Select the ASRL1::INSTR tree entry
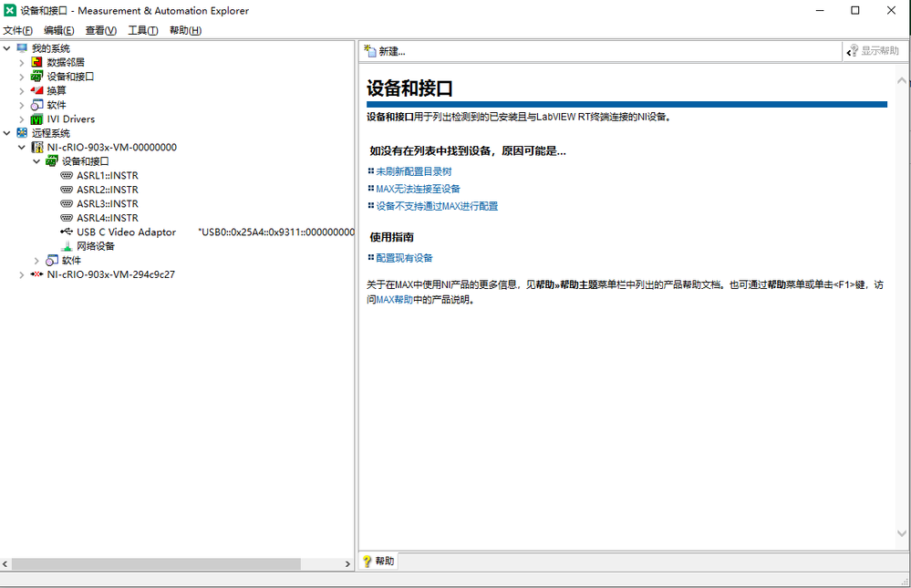This screenshot has height=588, width=911. click(x=108, y=175)
